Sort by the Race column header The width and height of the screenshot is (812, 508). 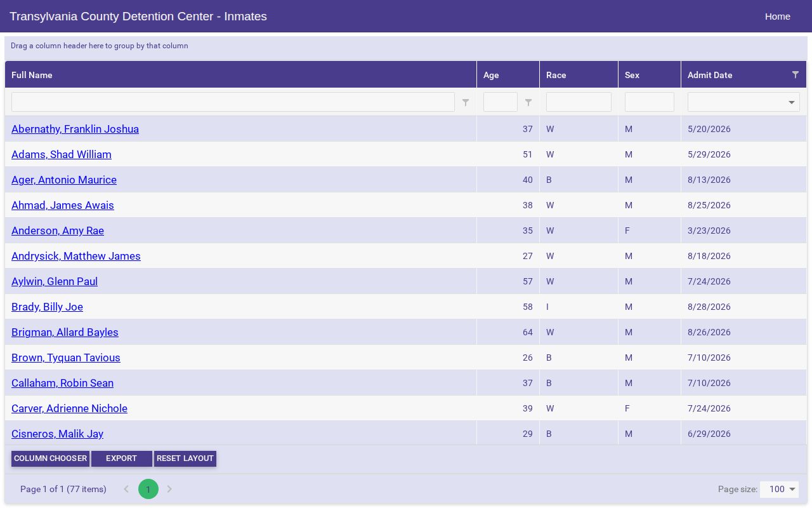[x=579, y=75]
